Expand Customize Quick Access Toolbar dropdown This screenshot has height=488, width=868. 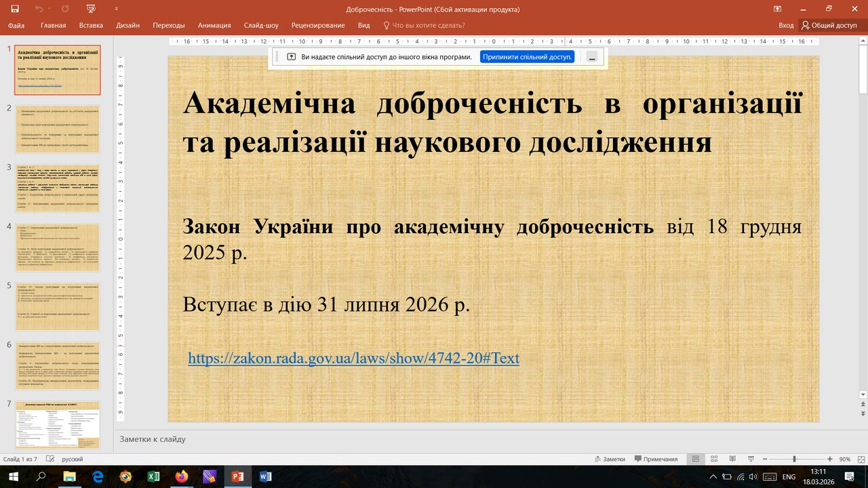[x=117, y=9]
